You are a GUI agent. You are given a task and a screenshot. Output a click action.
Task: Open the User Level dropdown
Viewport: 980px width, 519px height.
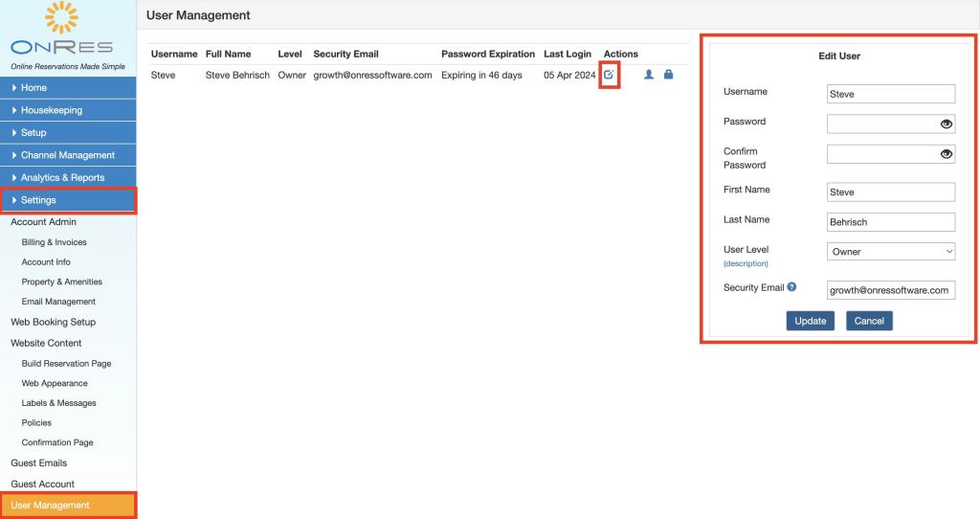[891, 252]
